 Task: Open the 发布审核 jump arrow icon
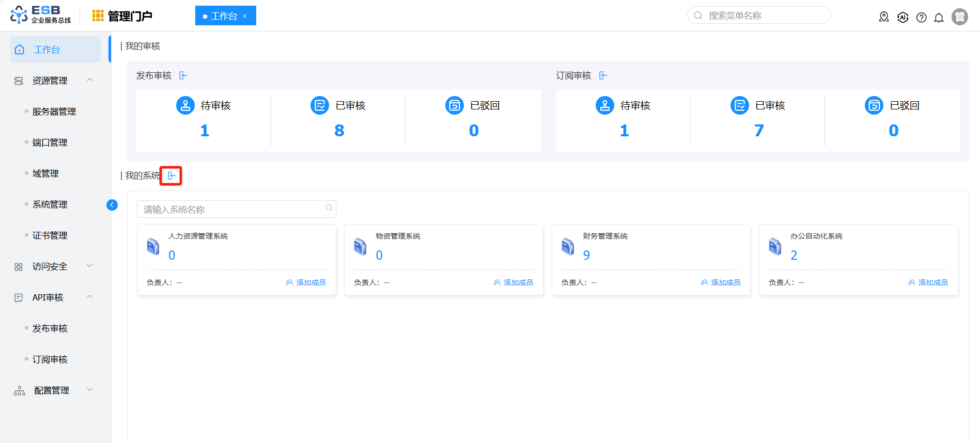(x=183, y=76)
